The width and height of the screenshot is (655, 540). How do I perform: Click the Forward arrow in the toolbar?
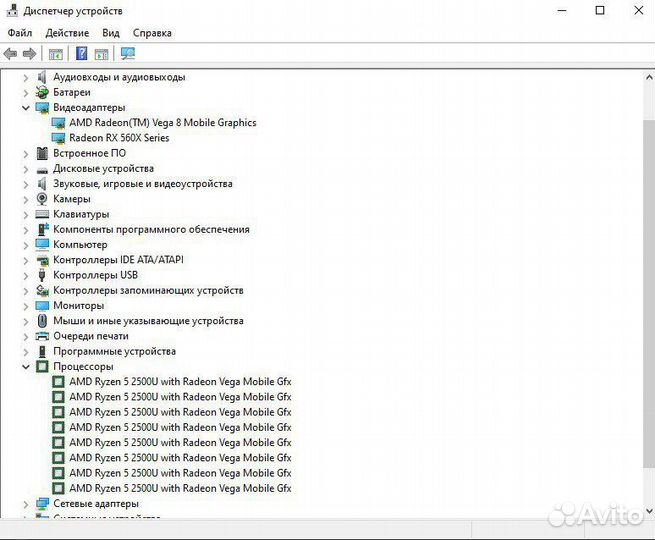click(30, 54)
